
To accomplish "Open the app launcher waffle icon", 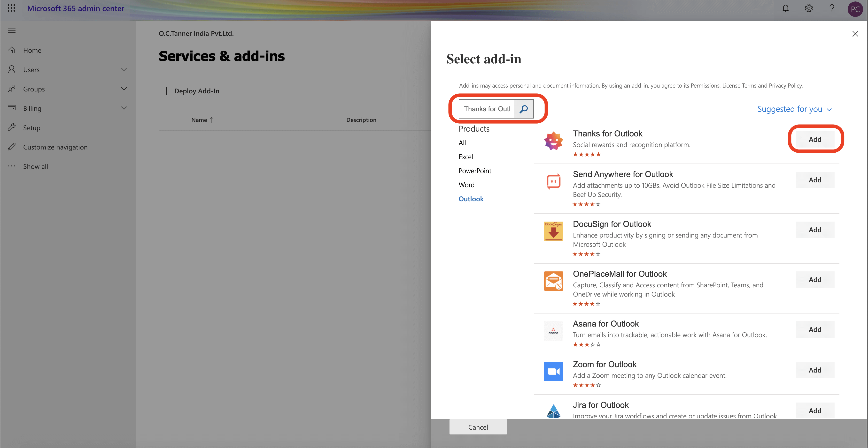I will point(11,8).
